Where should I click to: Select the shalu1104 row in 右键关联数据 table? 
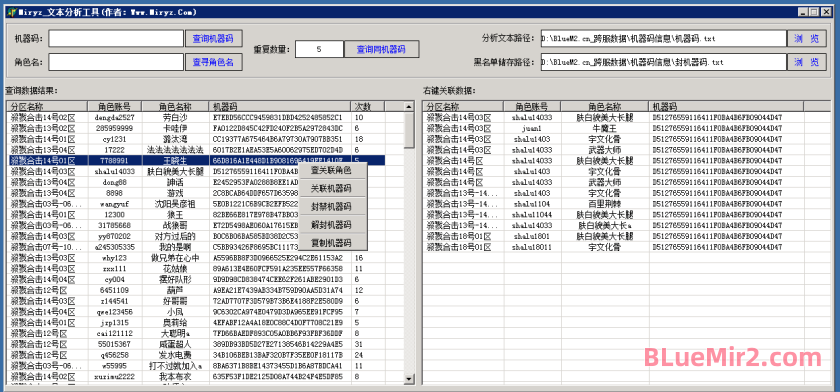tap(613, 203)
